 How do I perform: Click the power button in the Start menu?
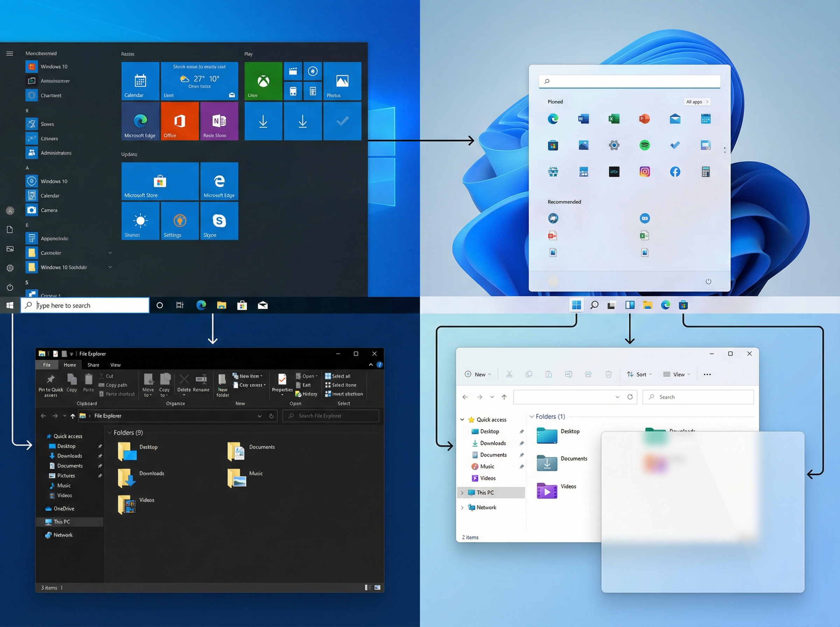pyautogui.click(x=709, y=281)
